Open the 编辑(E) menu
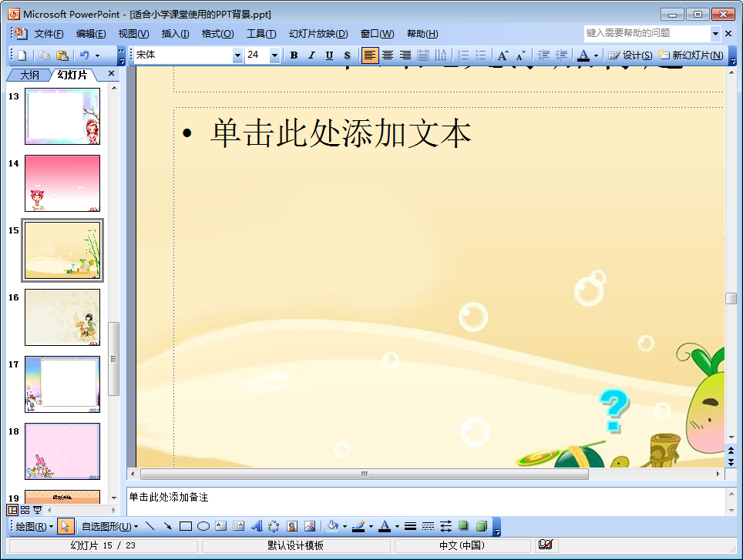This screenshot has width=743, height=560. click(x=91, y=34)
